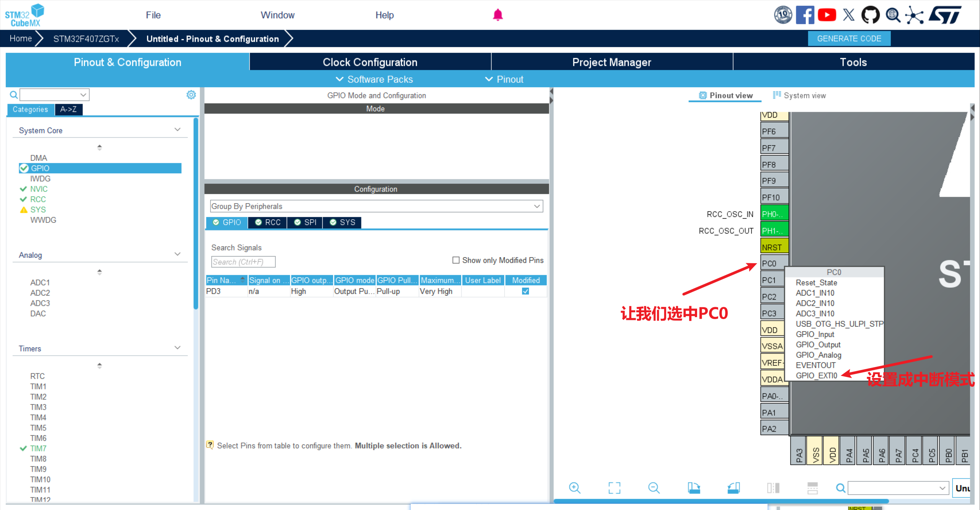Open the categories settings gear icon
This screenshot has height=510, width=980.
click(x=191, y=95)
